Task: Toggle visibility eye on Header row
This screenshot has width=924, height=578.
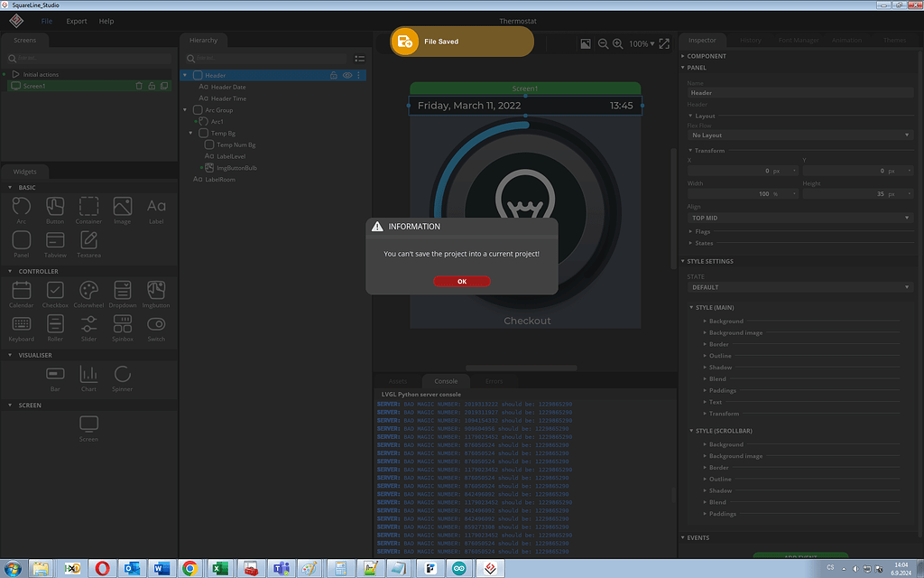Action: 347,76
